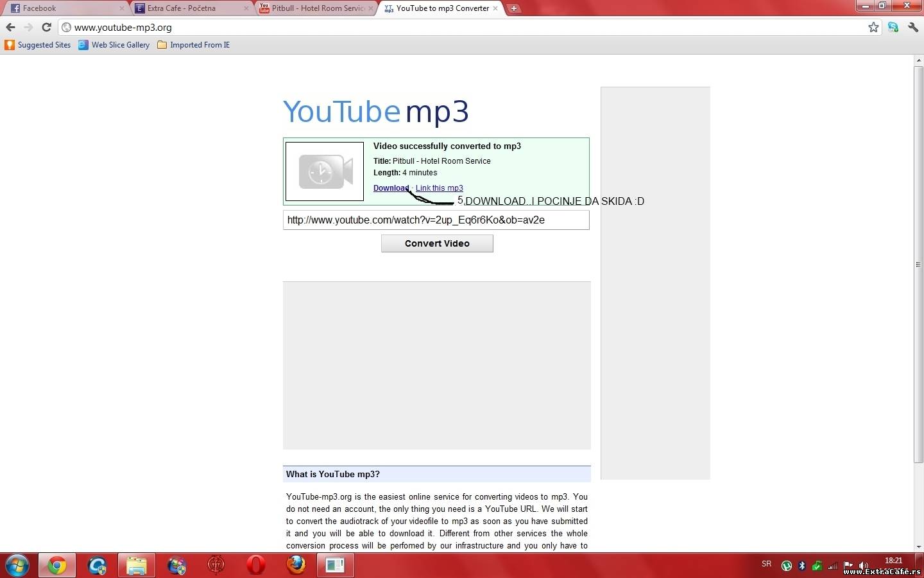Open Windows Explorer from the taskbar
The height and width of the screenshot is (578, 924).
click(x=136, y=565)
